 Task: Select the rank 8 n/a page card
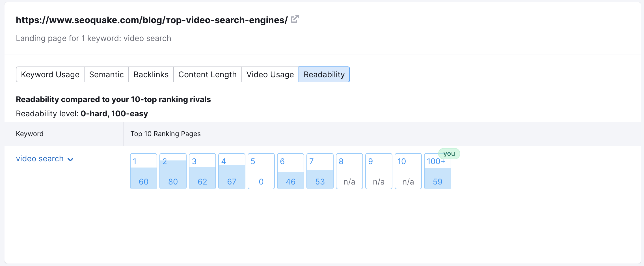349,171
